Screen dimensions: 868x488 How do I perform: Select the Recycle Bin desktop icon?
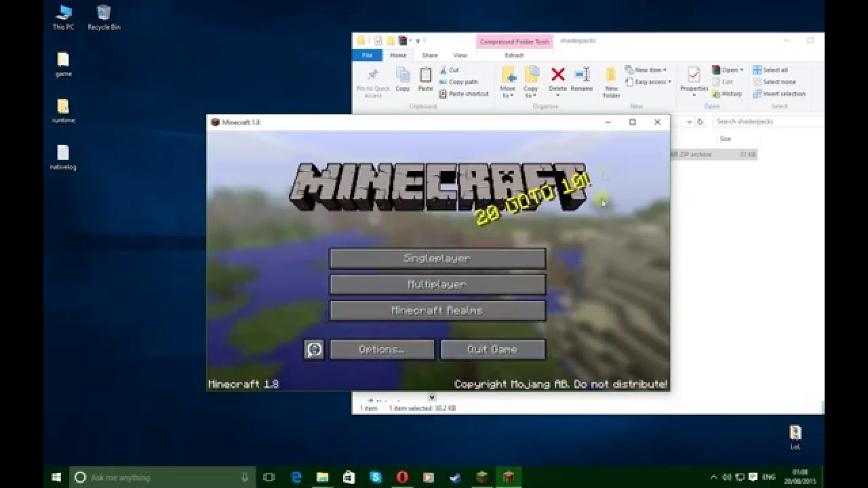(x=104, y=18)
